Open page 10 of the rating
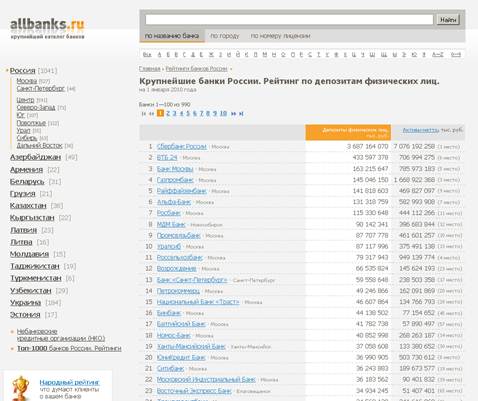This screenshot has height=401, width=478. pos(223,113)
